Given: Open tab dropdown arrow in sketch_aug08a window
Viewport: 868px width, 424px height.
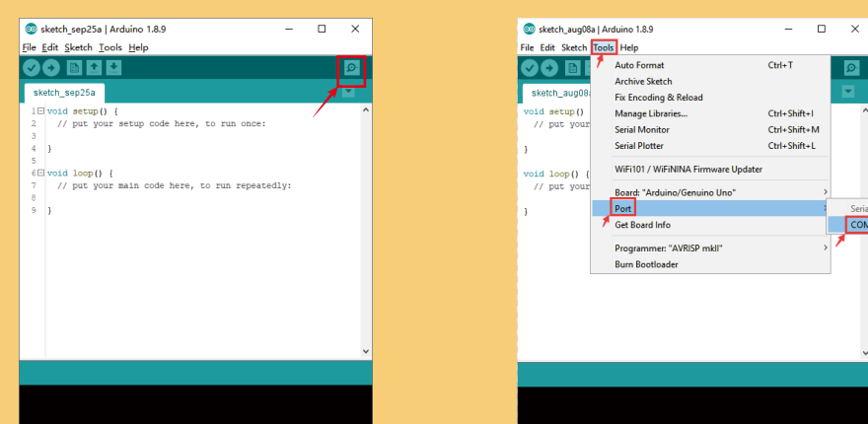Looking at the screenshot, I should pyautogui.click(x=848, y=92).
